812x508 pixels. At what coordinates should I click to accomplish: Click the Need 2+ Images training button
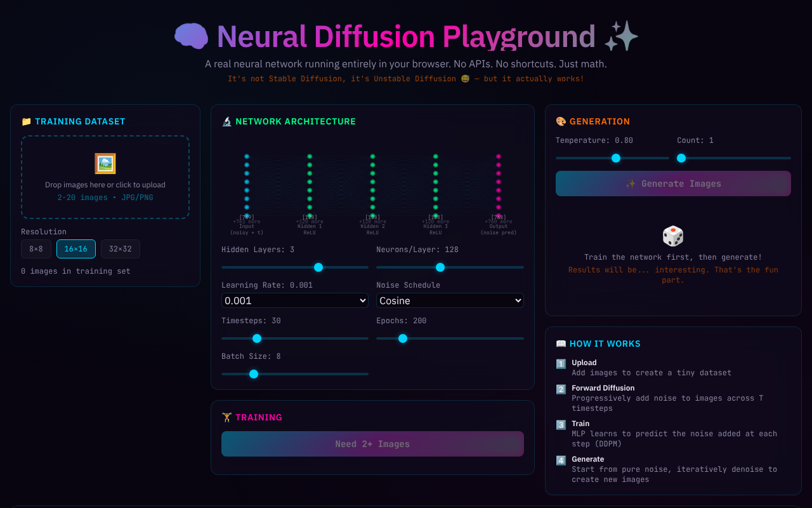coord(372,443)
